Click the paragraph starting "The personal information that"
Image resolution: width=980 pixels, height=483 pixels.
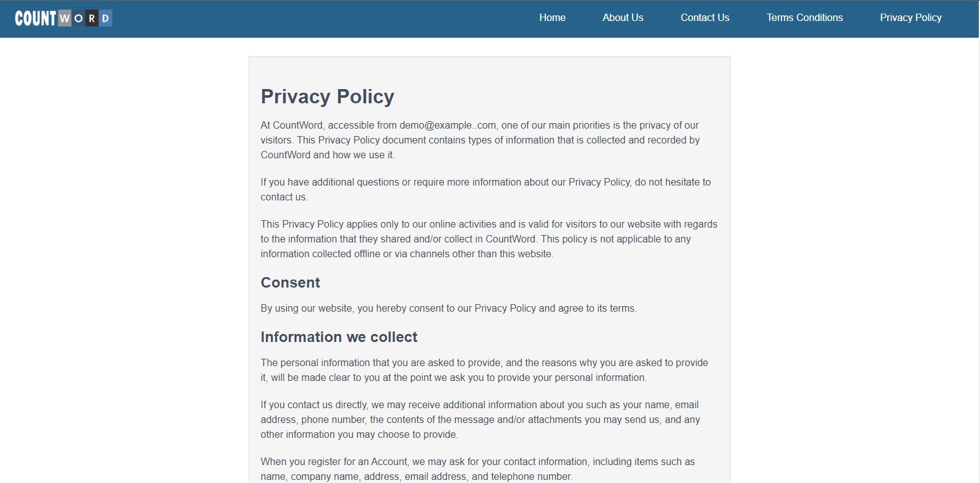(484, 370)
